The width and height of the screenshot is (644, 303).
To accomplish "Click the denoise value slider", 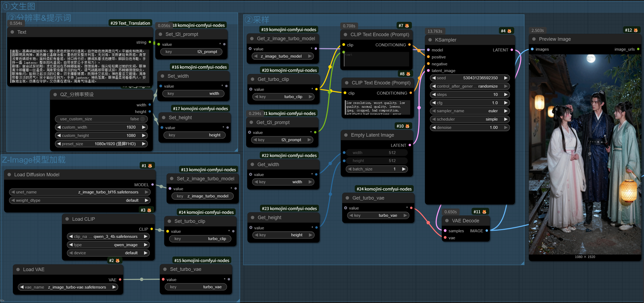I will 470,128.
